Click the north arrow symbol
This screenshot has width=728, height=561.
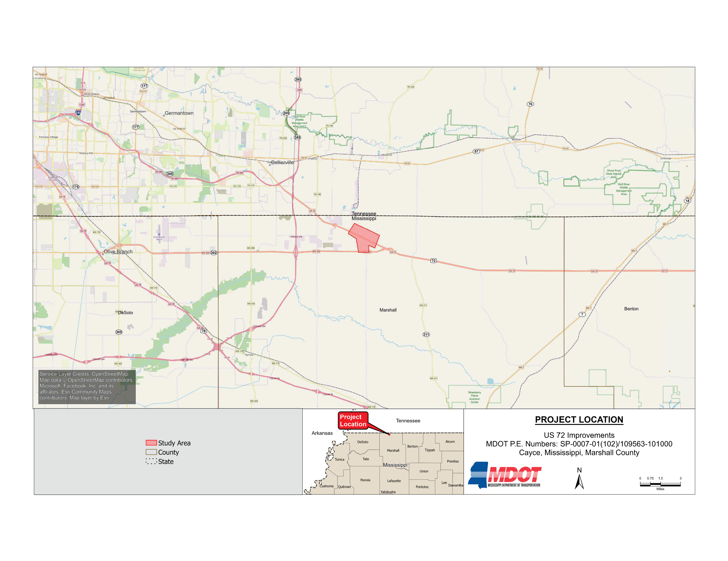click(579, 481)
